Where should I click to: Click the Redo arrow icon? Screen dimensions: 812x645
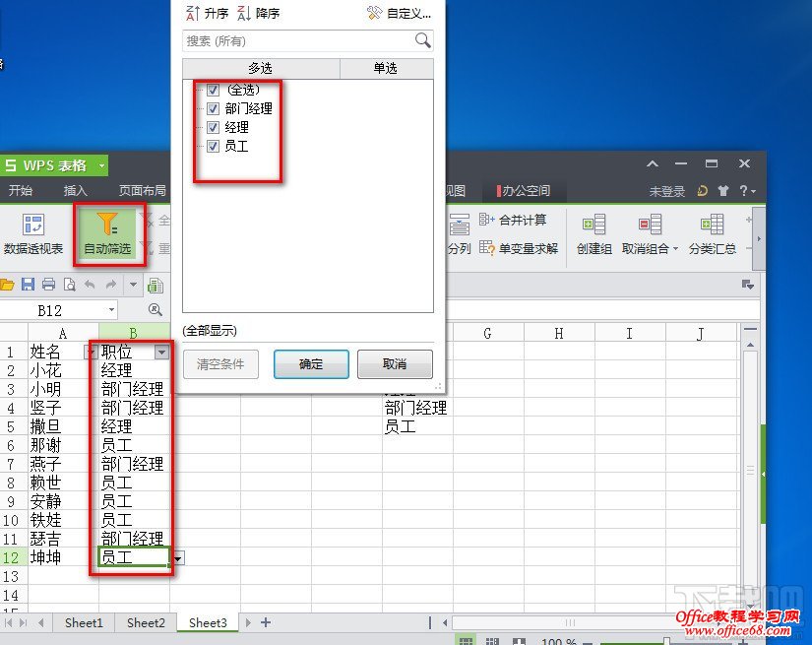tap(111, 284)
